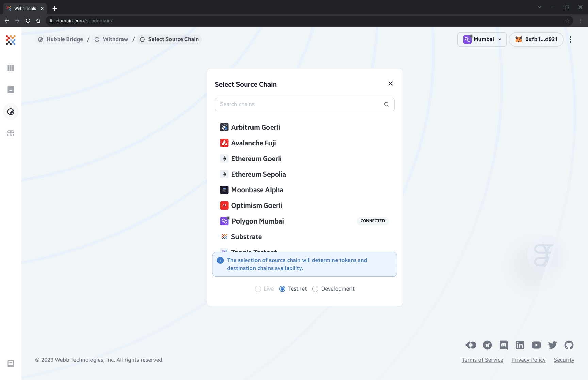This screenshot has height=380, width=588.
Task: Open the Commonwealth footer icon
Action: 471,345
